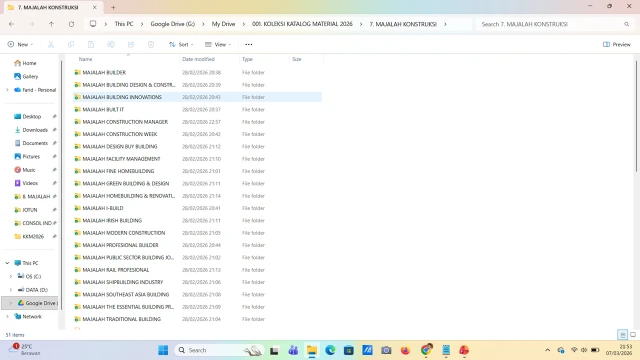
Task: Open Firefox from the taskbar
Action: [x=405, y=350]
